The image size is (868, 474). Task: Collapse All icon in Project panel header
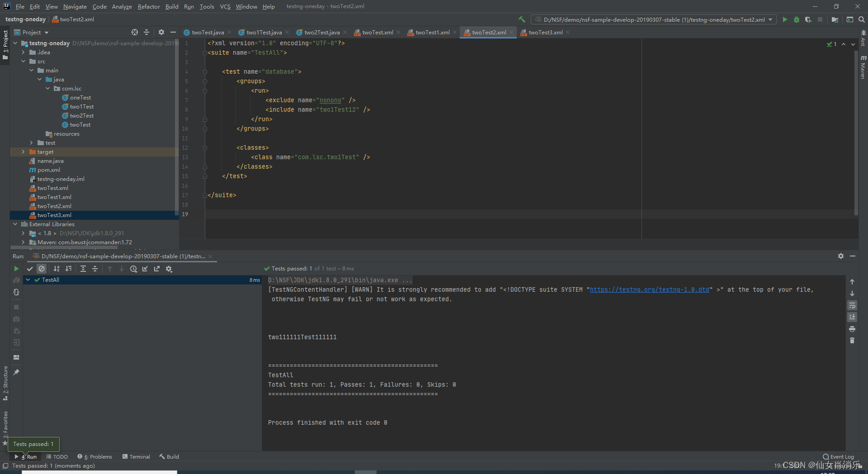146,32
